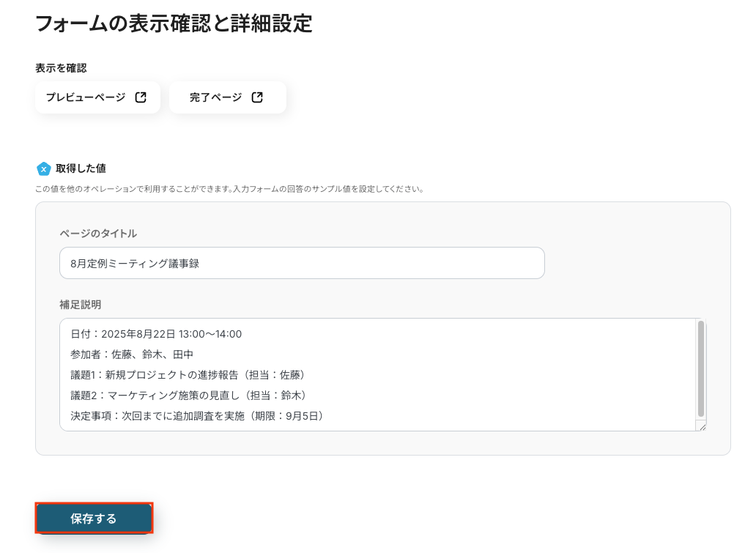Click the 表示を確認 label
Viewport: 756px width, 553px height.
[62, 68]
